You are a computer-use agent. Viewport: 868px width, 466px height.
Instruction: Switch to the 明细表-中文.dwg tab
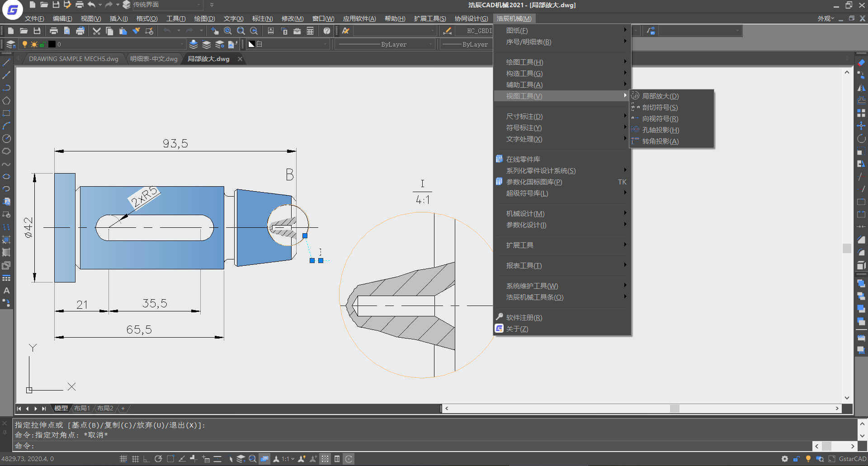coord(154,59)
